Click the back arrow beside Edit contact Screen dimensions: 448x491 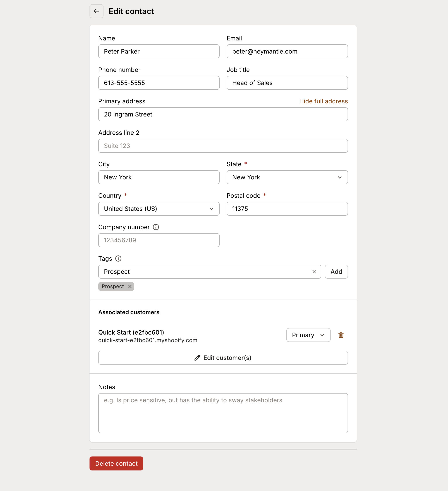pyautogui.click(x=96, y=11)
